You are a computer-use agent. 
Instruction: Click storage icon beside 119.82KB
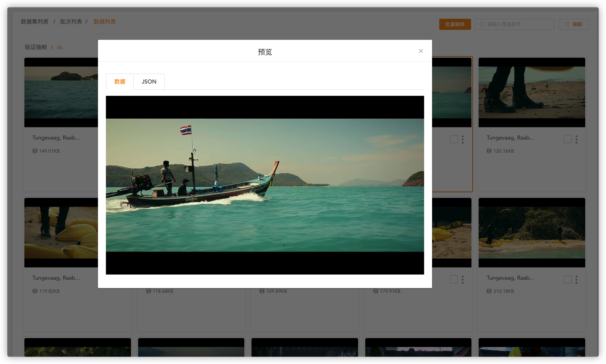(x=35, y=291)
